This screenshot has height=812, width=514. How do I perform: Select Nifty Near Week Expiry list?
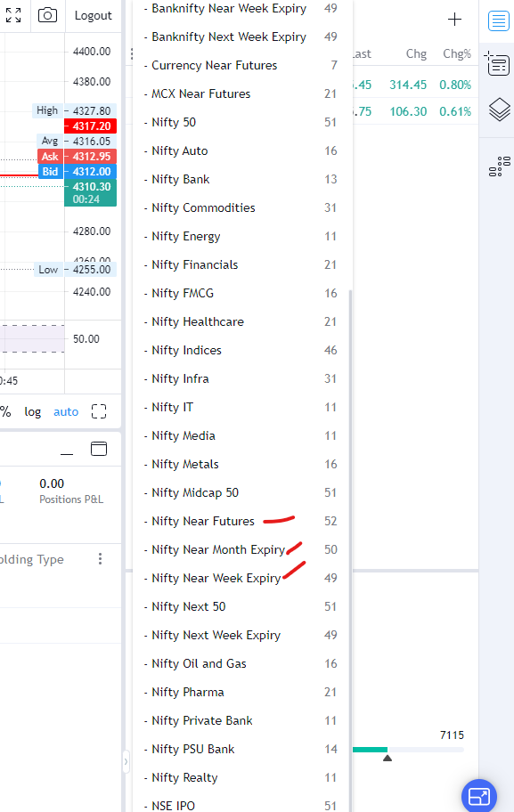241,578
